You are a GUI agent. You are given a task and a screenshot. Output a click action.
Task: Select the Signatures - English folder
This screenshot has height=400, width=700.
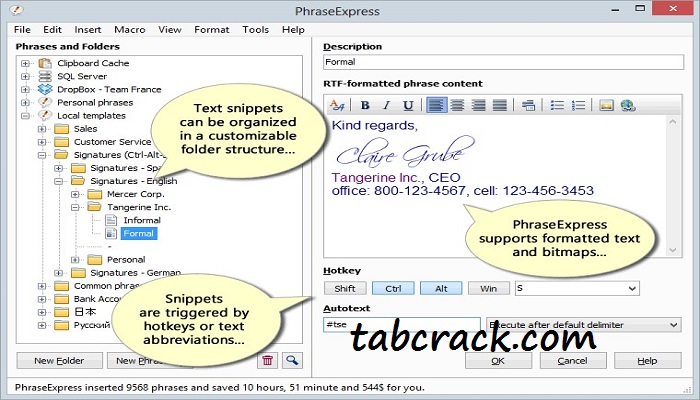[133, 181]
